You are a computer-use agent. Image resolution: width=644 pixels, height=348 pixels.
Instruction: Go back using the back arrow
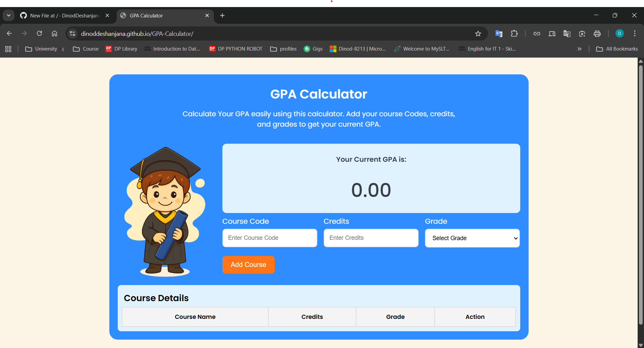pyautogui.click(x=9, y=33)
